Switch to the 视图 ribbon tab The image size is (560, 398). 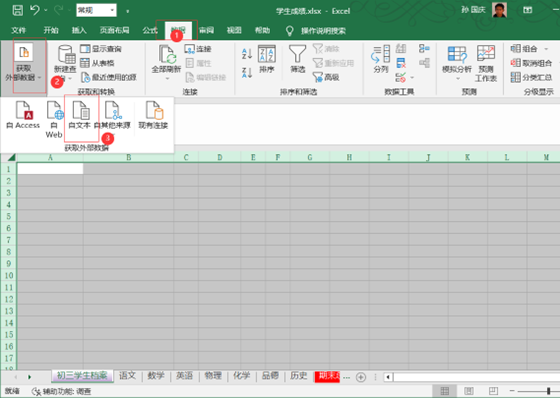(234, 30)
